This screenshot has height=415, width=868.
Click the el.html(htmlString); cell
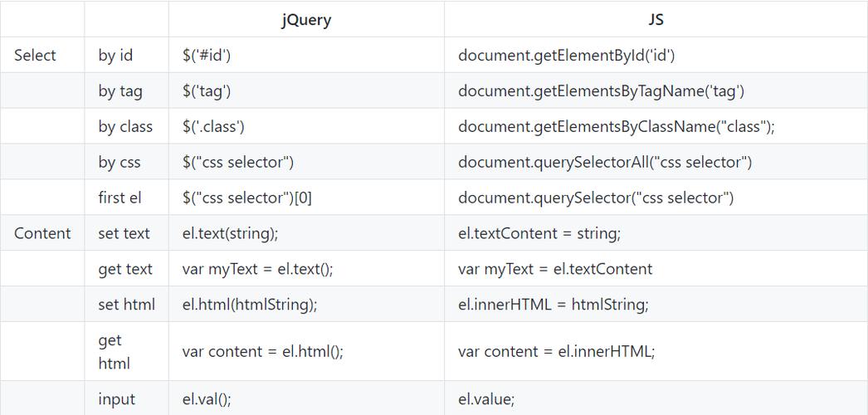pyautogui.click(x=306, y=304)
